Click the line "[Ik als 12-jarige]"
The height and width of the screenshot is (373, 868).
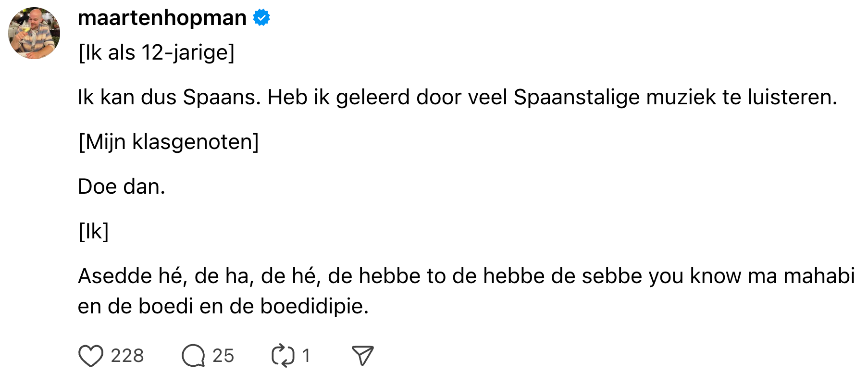[x=157, y=52]
